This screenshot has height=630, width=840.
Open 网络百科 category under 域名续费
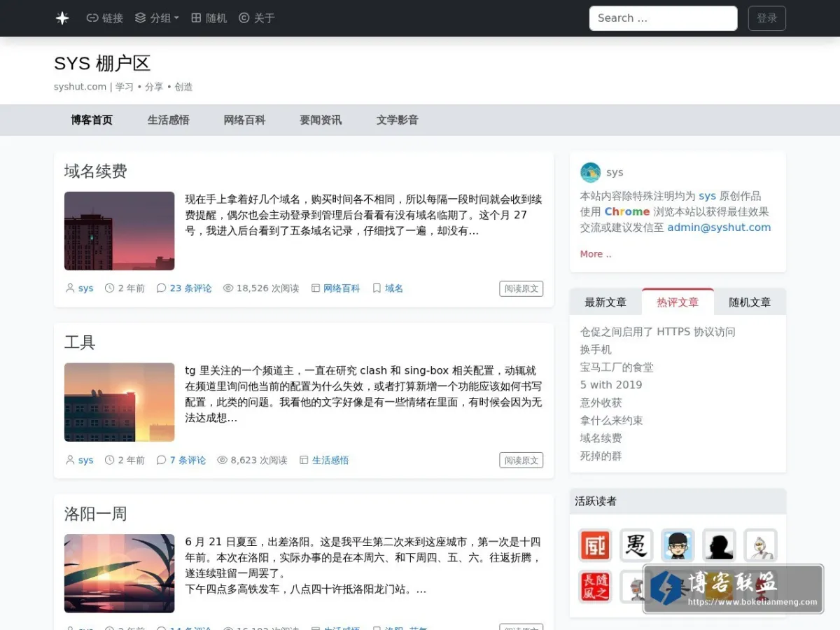click(342, 288)
